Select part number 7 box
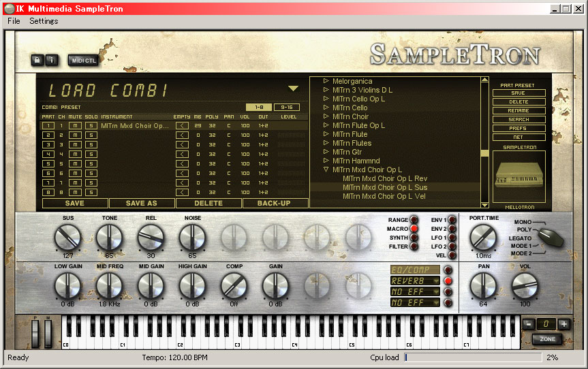The width and height of the screenshot is (588, 369). tap(48, 183)
